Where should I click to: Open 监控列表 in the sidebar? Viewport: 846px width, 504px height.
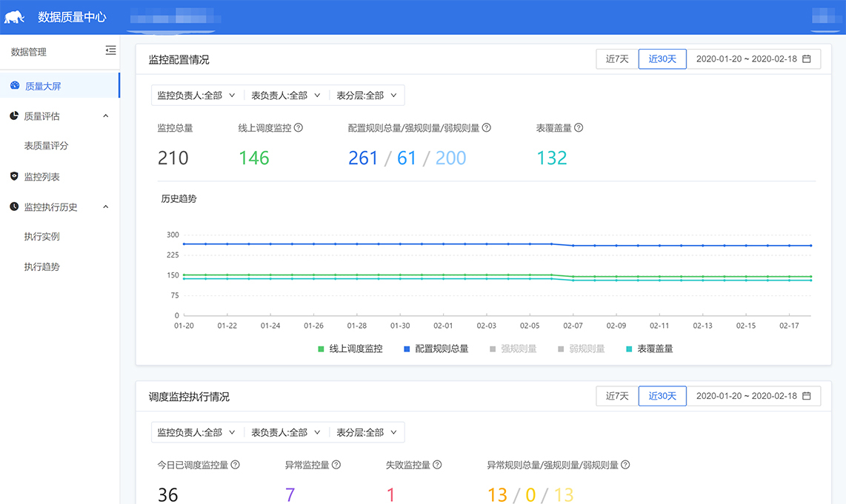click(x=42, y=177)
